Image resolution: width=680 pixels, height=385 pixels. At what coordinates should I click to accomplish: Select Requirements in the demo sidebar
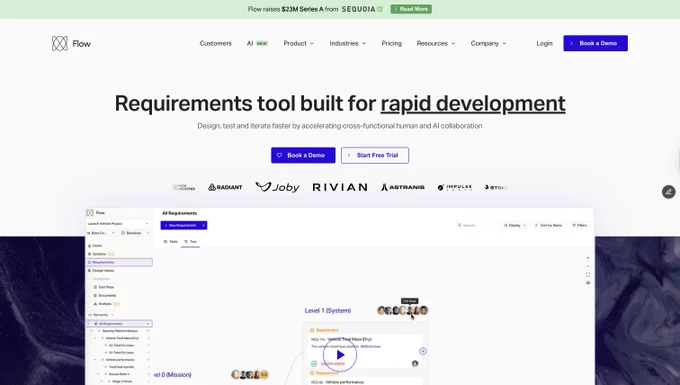[x=119, y=262]
